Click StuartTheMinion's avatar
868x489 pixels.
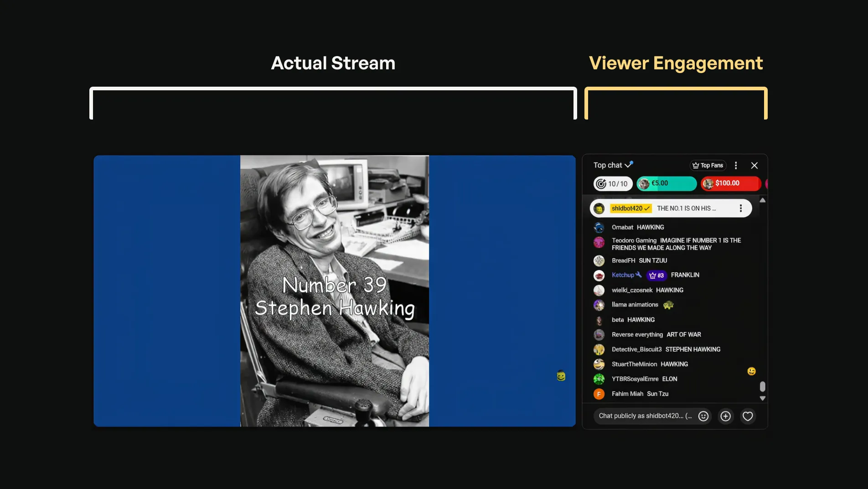tap(599, 364)
